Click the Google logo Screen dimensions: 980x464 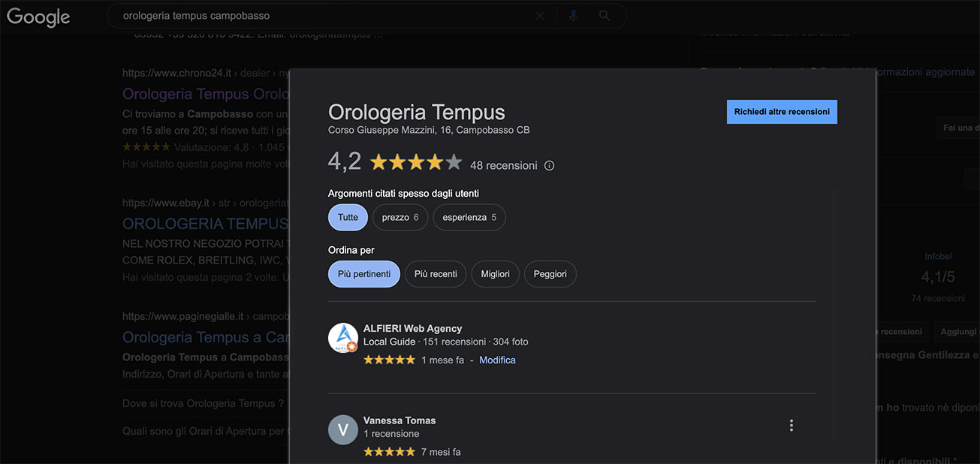[x=38, y=17]
